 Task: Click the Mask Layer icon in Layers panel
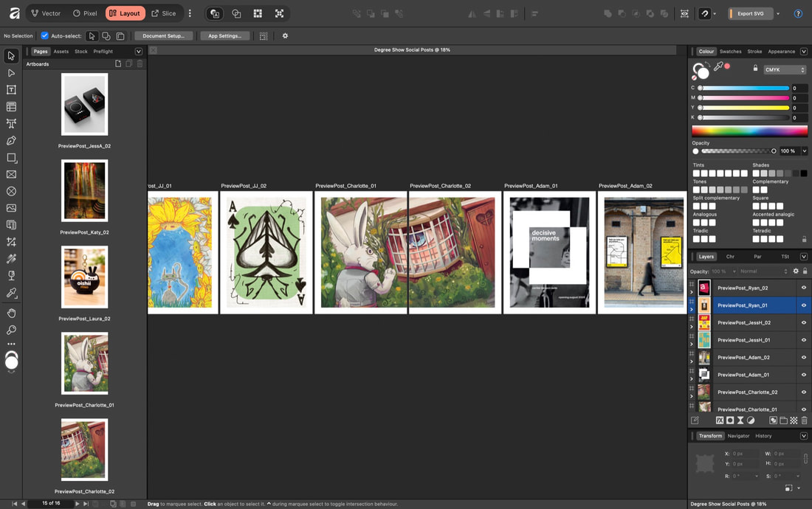click(x=729, y=420)
